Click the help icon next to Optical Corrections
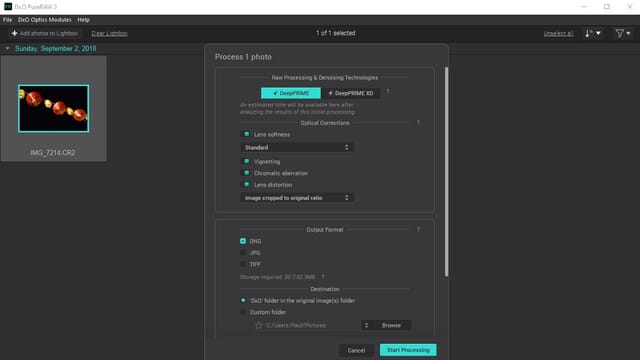640x360 pixels. pos(418,122)
